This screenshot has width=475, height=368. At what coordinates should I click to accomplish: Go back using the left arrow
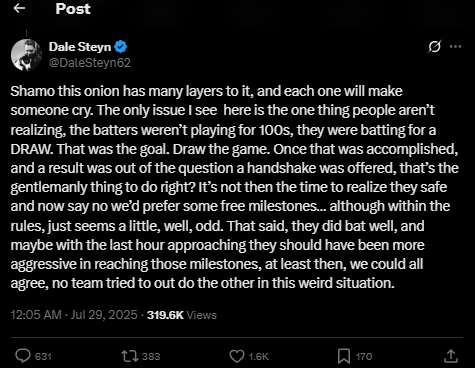19,8
